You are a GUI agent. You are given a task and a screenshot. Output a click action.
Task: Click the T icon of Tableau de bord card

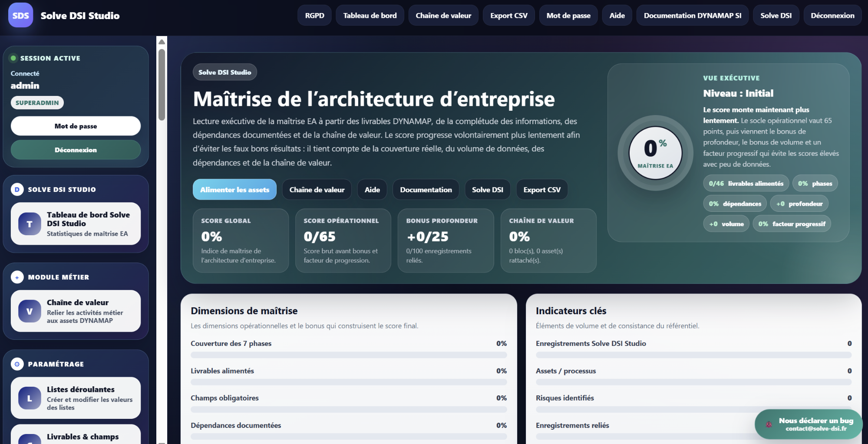click(30, 224)
